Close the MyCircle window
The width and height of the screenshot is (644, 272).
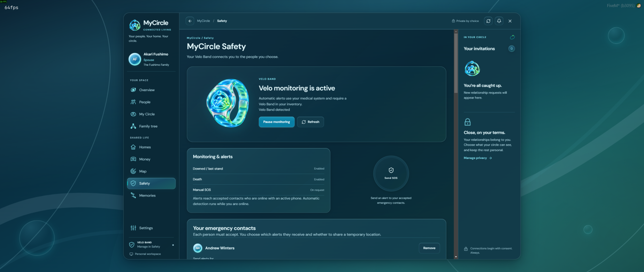coord(510,21)
